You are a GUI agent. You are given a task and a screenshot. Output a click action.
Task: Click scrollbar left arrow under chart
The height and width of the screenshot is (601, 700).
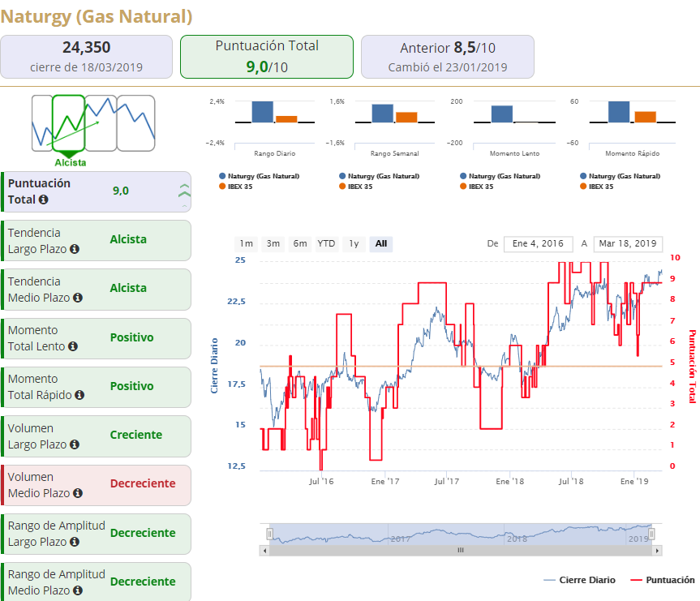(264, 551)
